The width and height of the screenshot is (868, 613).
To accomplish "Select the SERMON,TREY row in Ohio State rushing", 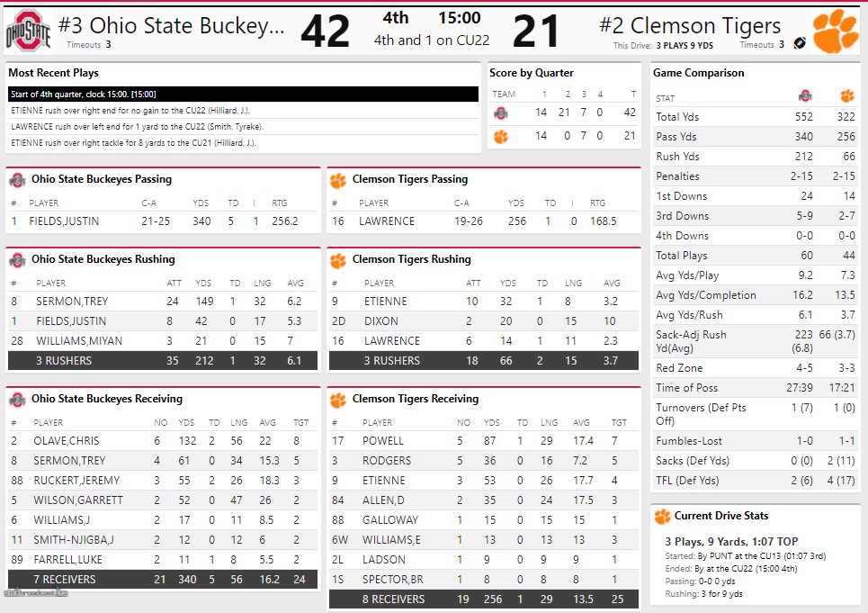I will click(162, 302).
